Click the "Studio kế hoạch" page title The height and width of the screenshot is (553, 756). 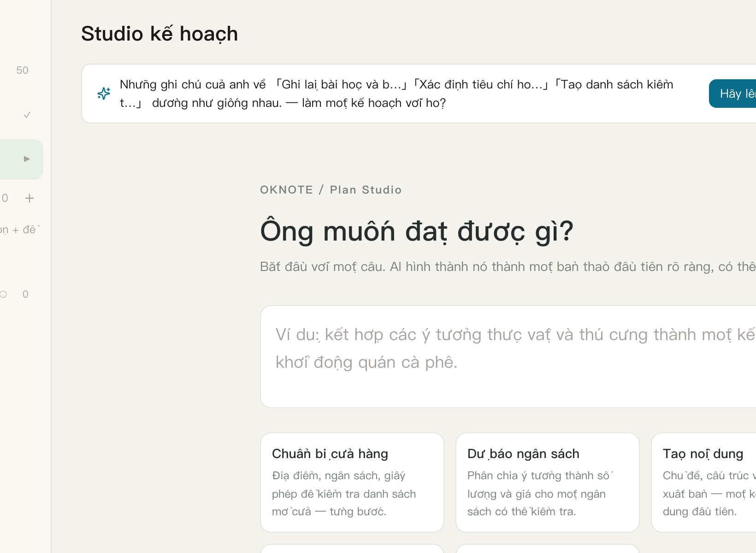(x=159, y=34)
